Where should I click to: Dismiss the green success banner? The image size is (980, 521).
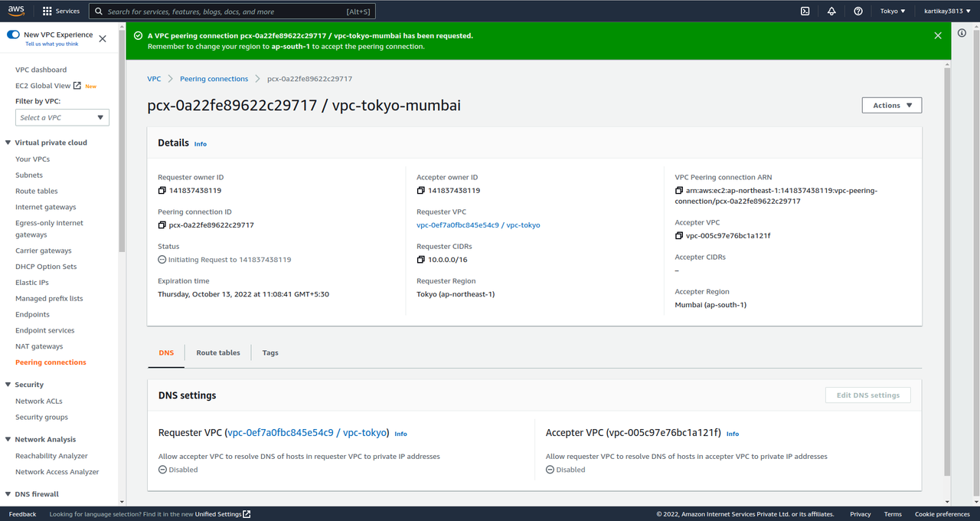click(x=938, y=35)
